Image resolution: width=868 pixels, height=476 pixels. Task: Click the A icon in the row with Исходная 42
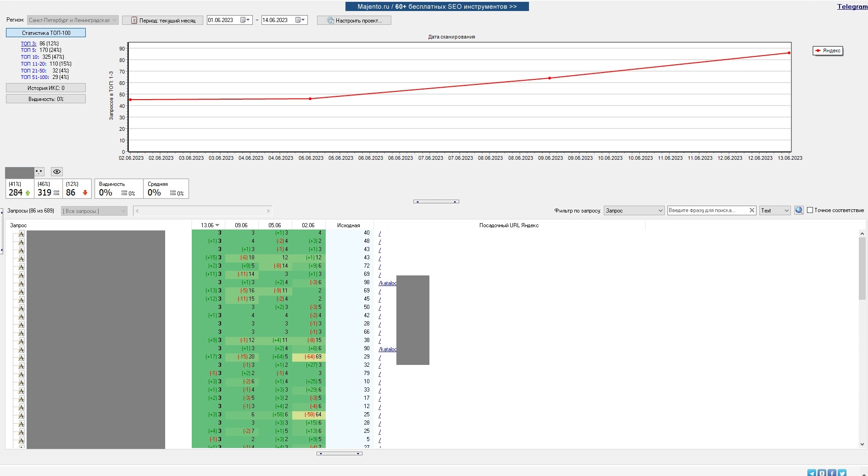(x=21, y=316)
